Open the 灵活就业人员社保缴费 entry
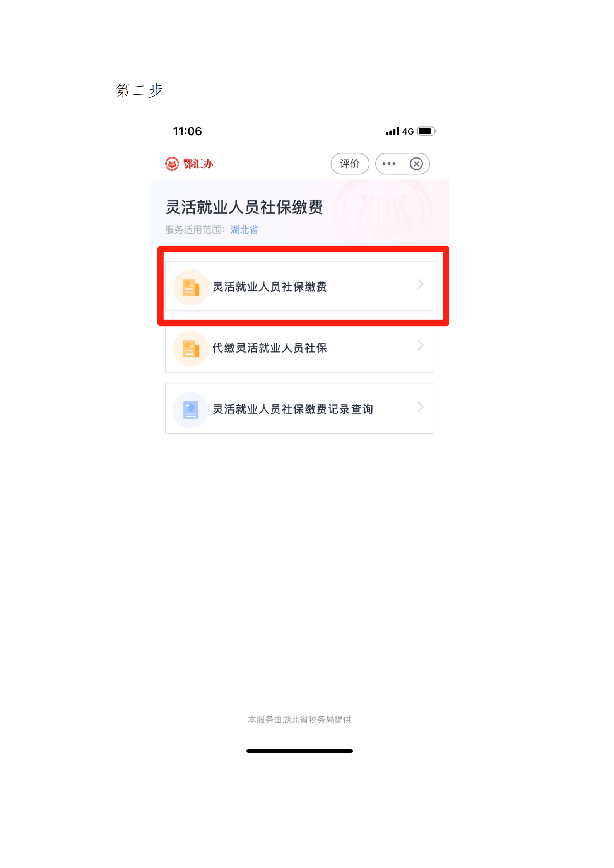 coord(299,286)
